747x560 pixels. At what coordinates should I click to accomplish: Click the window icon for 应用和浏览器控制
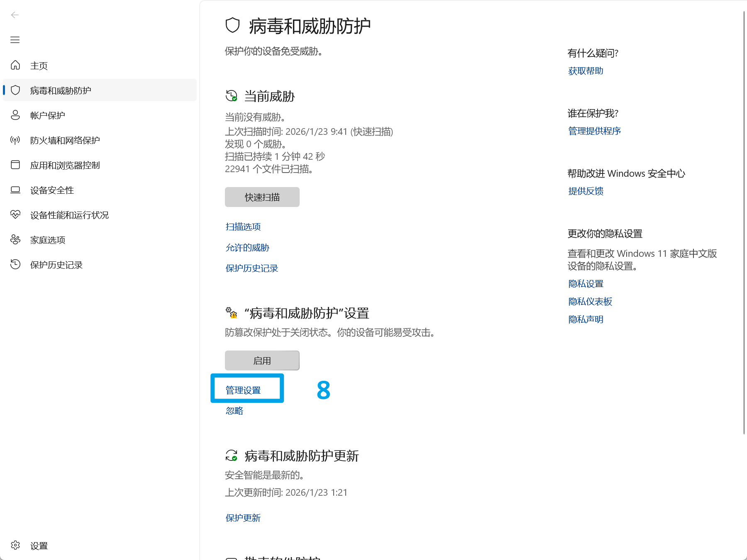point(15,165)
